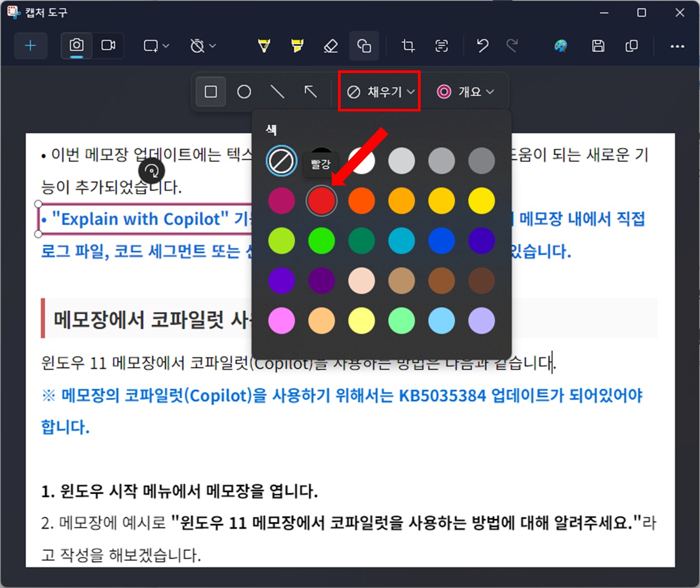Open the 채우기 fill dropdown
This screenshot has height=588, width=700.
point(380,92)
